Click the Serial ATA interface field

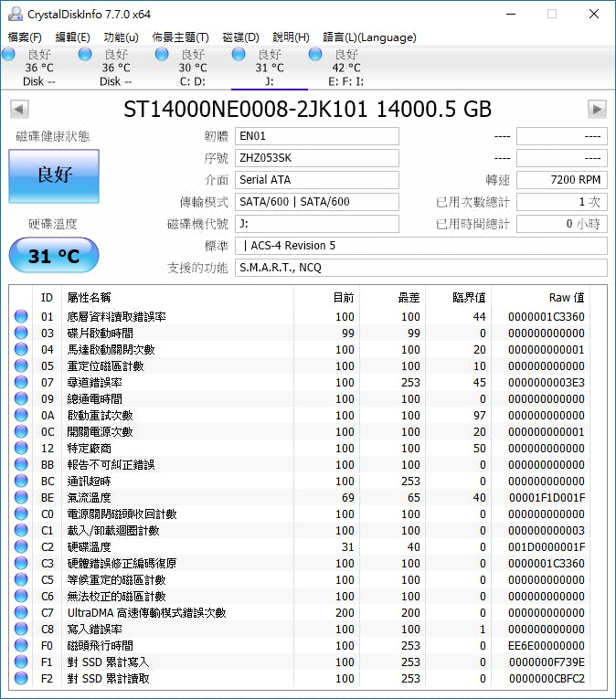[317, 180]
